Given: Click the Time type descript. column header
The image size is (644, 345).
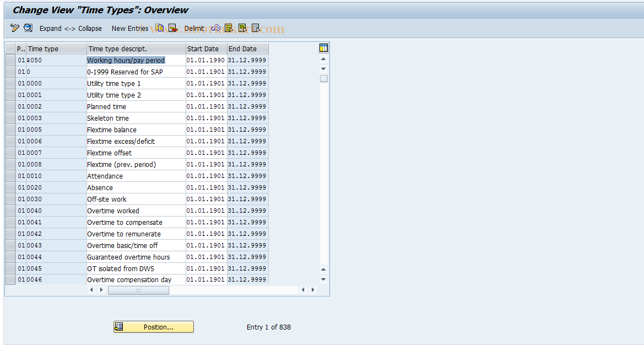Looking at the screenshot, I should click(136, 48).
